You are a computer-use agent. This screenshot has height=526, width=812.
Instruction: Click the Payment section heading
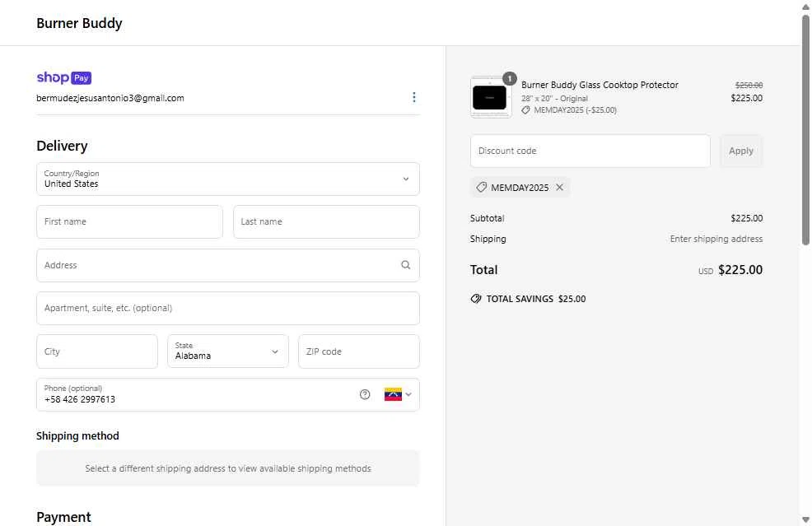(x=63, y=517)
